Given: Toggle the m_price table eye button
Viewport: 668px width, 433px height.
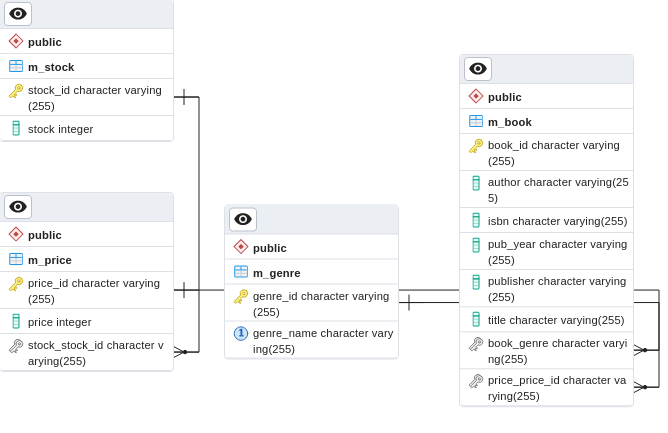Looking at the screenshot, I should pyautogui.click(x=18, y=207).
